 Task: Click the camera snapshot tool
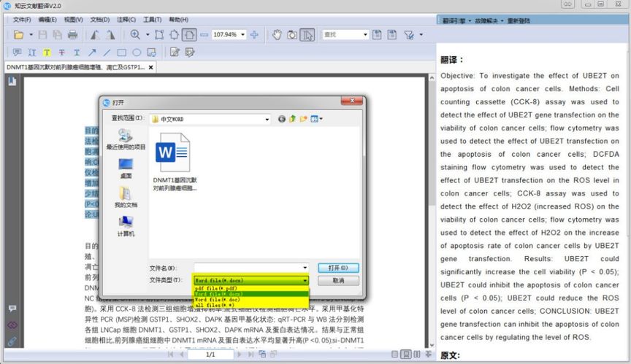(x=292, y=35)
